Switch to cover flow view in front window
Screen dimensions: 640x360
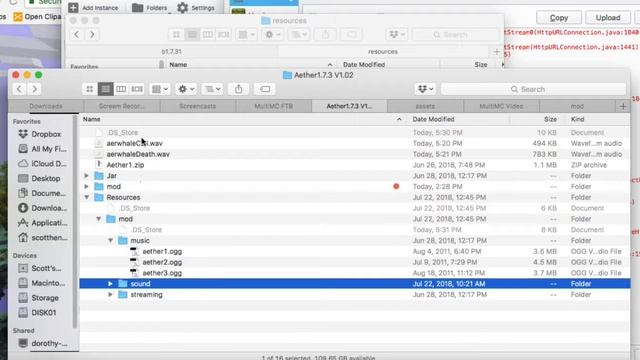coord(137,89)
